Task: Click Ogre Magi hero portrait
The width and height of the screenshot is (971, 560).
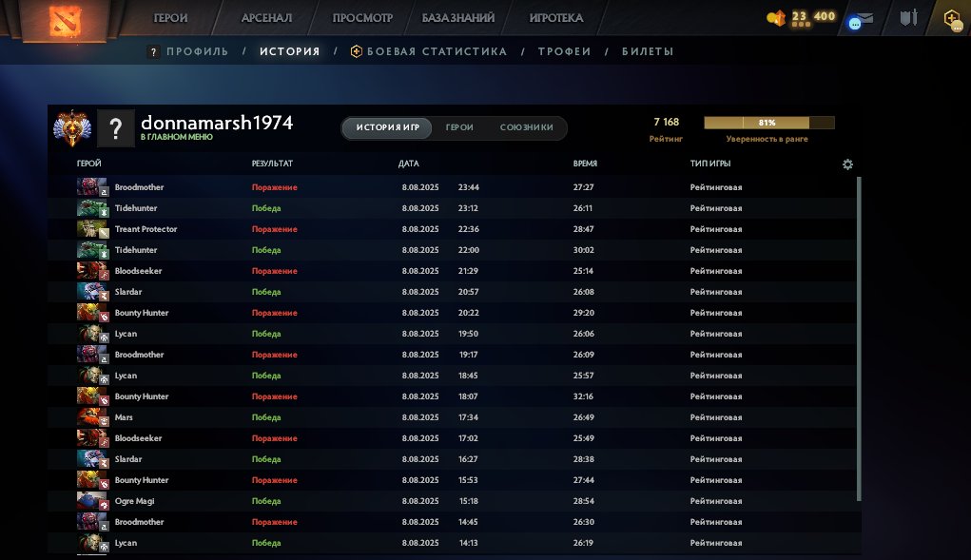Action: point(92,501)
